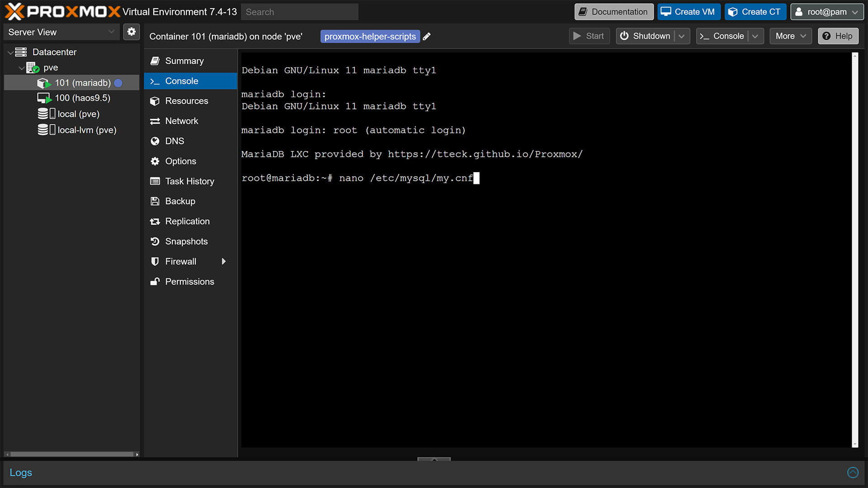This screenshot has width=868, height=488.
Task: Select the Backup floppy disk icon
Action: click(x=155, y=201)
